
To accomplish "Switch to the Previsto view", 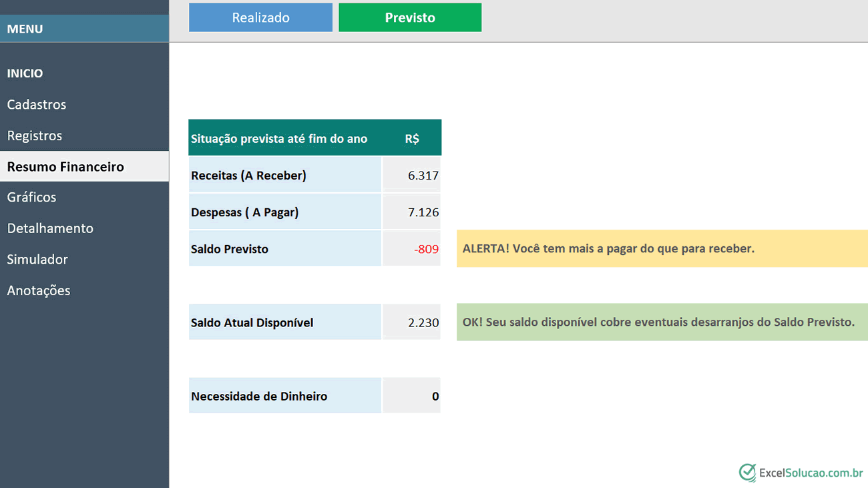I will tap(410, 17).
